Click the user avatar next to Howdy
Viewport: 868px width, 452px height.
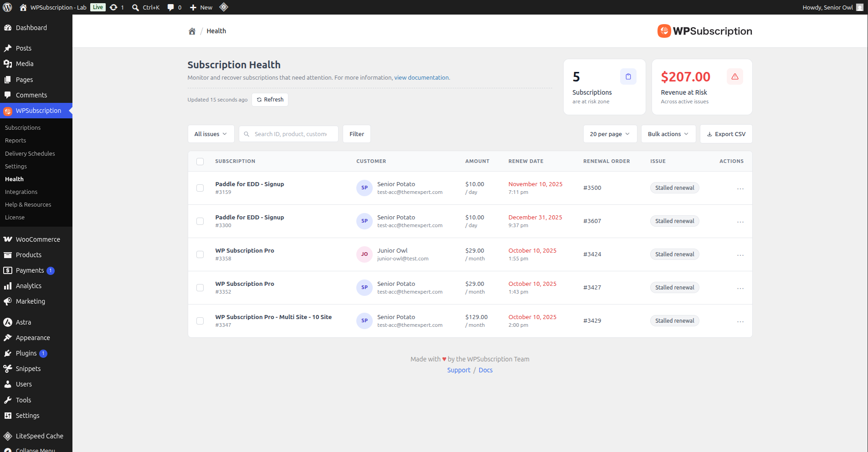click(860, 7)
